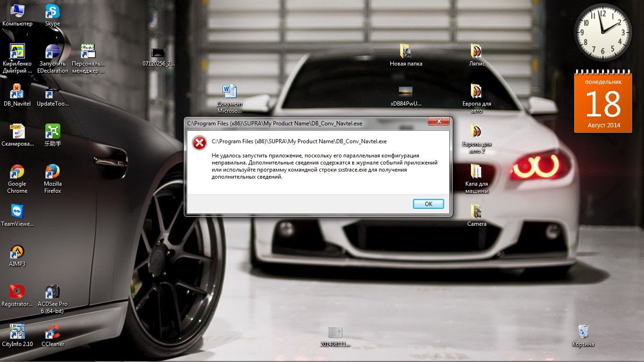Image resolution: width=644 pixels, height=362 pixels.
Task: Close the DB_Conv_Navtel.exe error dialog
Action: click(438, 122)
